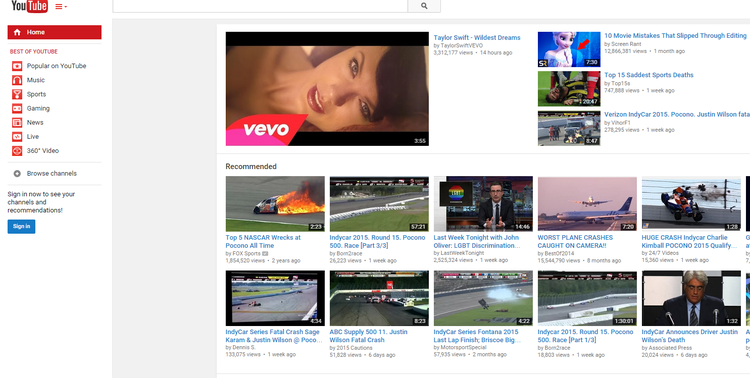The height and width of the screenshot is (378, 750).
Task: Open the Dennis S. channel link
Action: click(244, 347)
